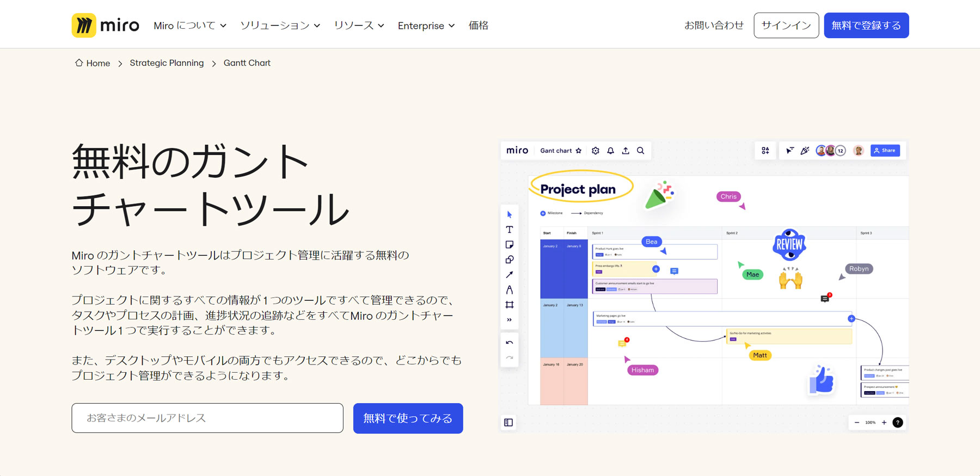Viewport: 980px width, 476px height.
Task: Click the Undo arrow
Action: point(510,343)
